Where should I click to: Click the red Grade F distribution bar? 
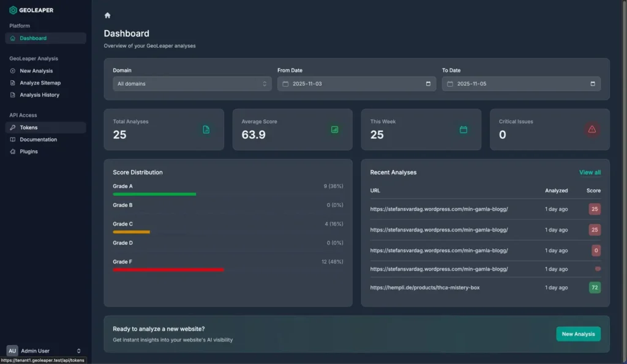(168, 270)
